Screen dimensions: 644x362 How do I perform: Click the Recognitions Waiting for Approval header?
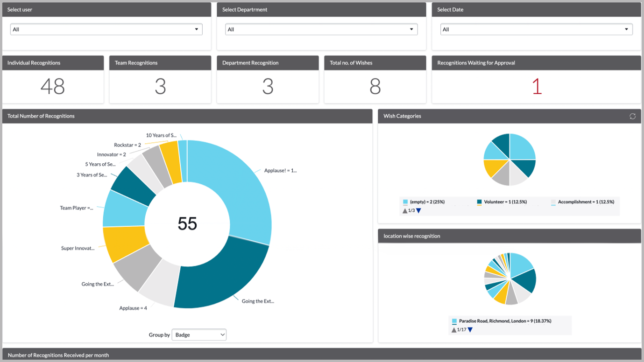tap(536, 63)
